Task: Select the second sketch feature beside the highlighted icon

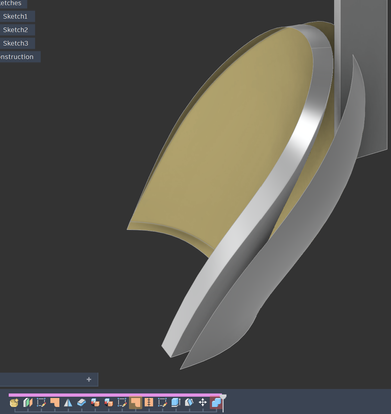Action: tap(122, 403)
